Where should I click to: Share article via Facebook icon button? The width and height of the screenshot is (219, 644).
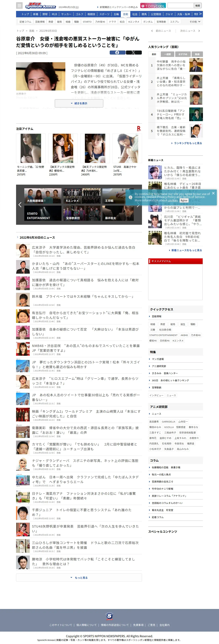pyautogui.click(x=118, y=53)
